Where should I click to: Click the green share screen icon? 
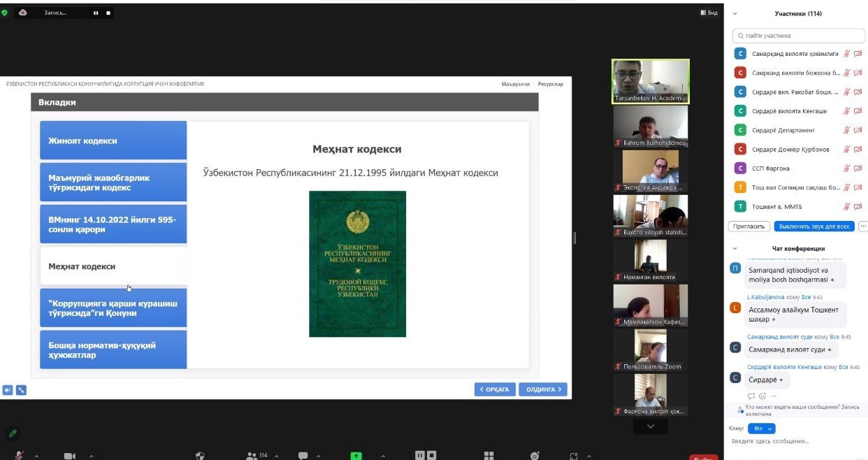[356, 456]
